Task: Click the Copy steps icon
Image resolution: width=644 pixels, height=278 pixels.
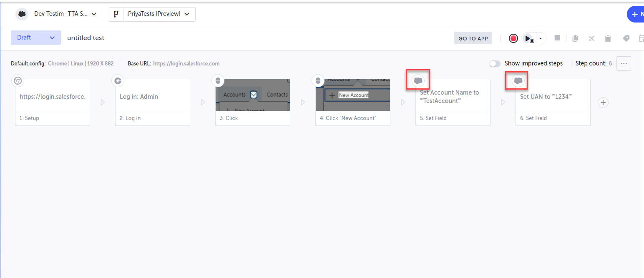Action: point(575,38)
